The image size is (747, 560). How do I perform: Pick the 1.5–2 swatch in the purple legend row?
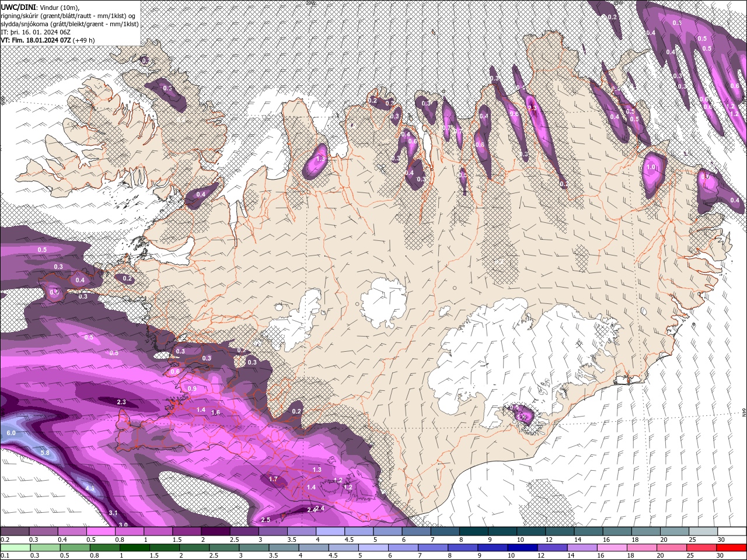tap(187, 531)
